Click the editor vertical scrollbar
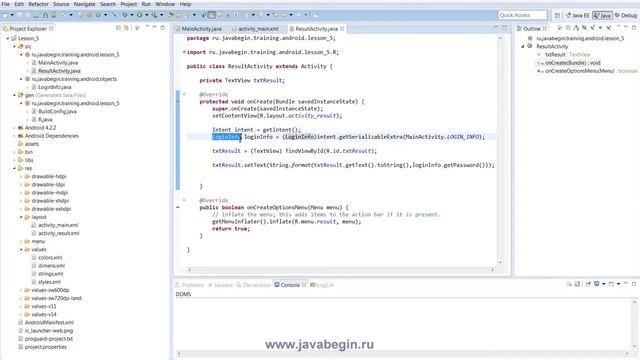The height and width of the screenshot is (360, 640). pyautogui.click(x=500, y=150)
